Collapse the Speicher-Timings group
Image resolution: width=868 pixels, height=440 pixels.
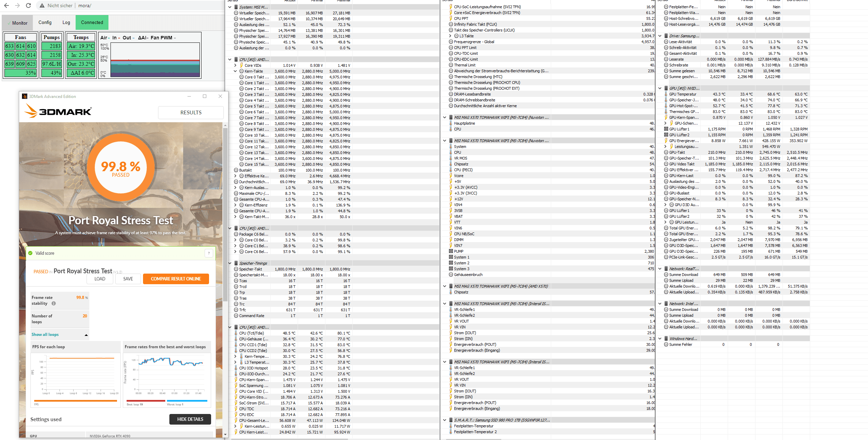(230, 263)
